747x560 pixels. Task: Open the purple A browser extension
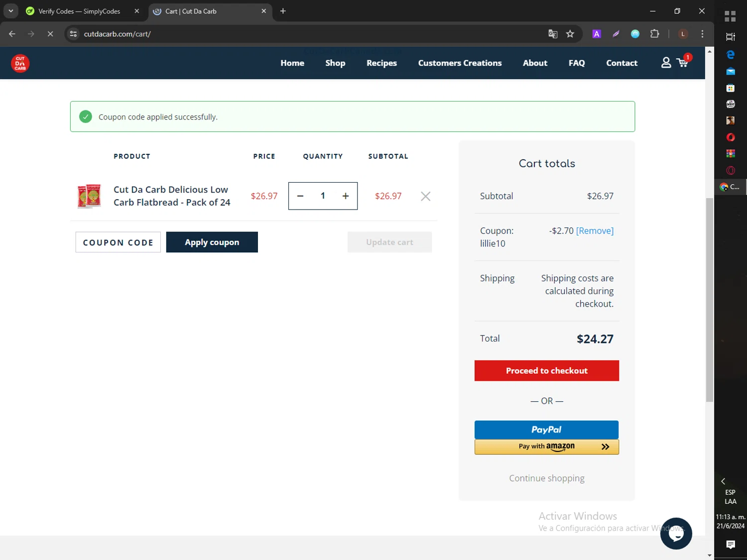597,34
